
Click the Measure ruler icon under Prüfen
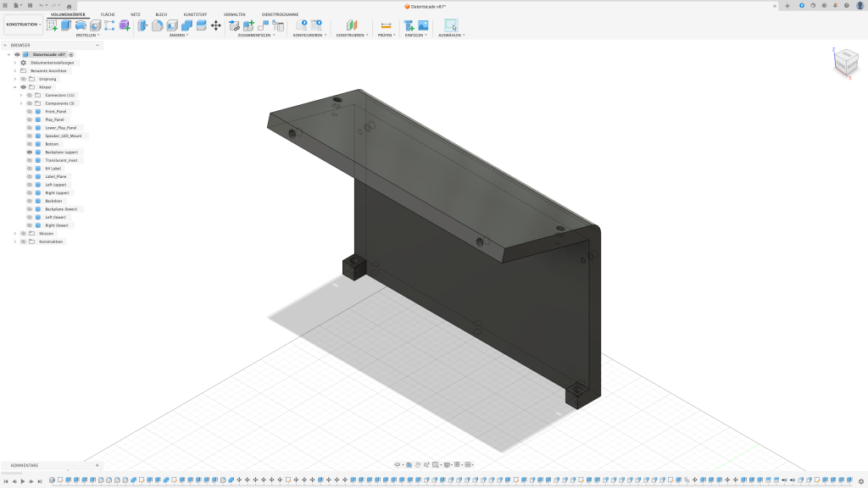click(x=386, y=25)
